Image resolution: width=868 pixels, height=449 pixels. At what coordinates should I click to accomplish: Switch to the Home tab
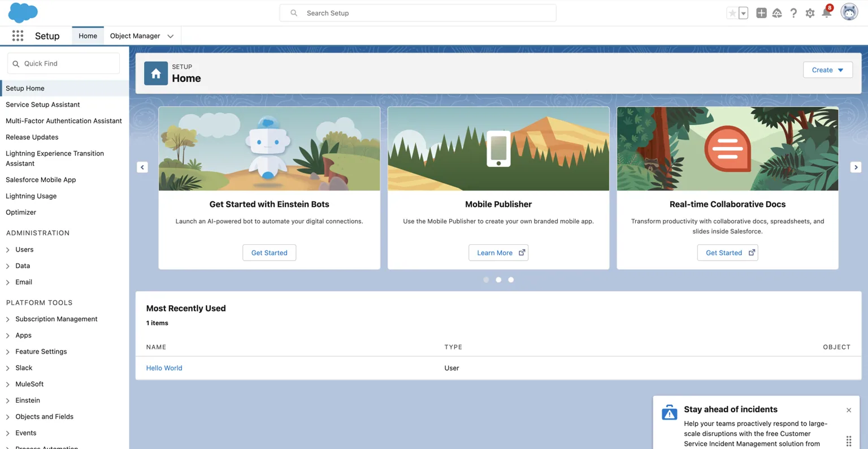point(88,36)
